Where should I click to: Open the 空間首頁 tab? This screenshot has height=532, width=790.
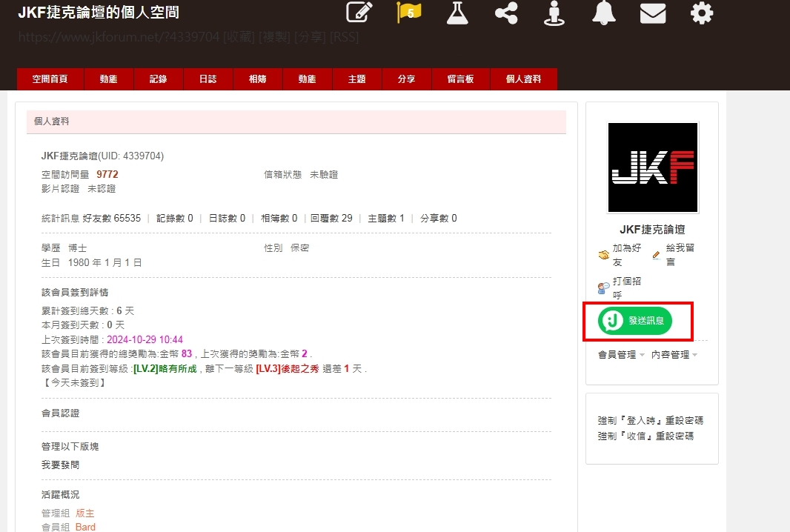coord(50,79)
